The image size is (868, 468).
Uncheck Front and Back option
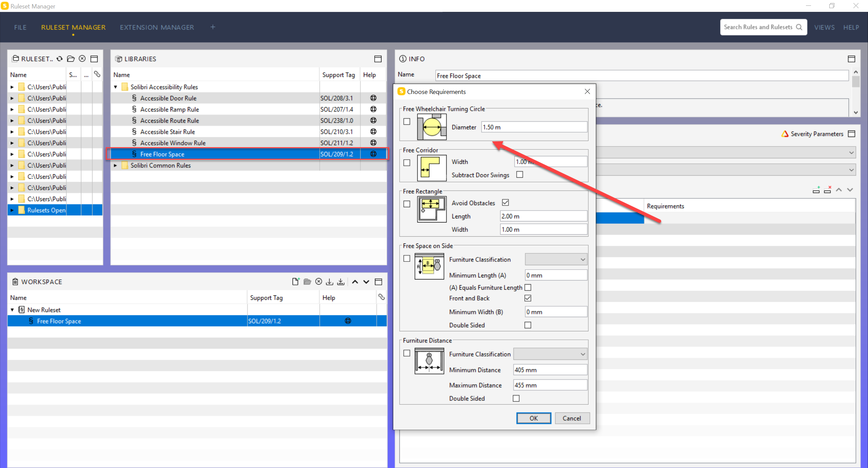(528, 298)
